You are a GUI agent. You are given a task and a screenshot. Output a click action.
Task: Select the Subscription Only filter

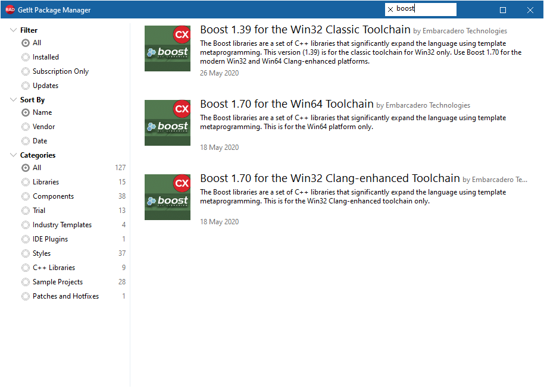pos(55,71)
